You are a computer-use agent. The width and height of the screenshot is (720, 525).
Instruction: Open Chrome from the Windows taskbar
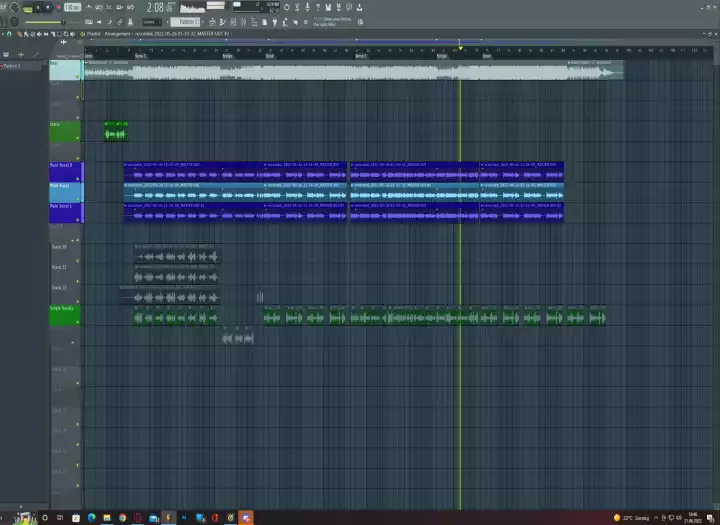(x=122, y=518)
